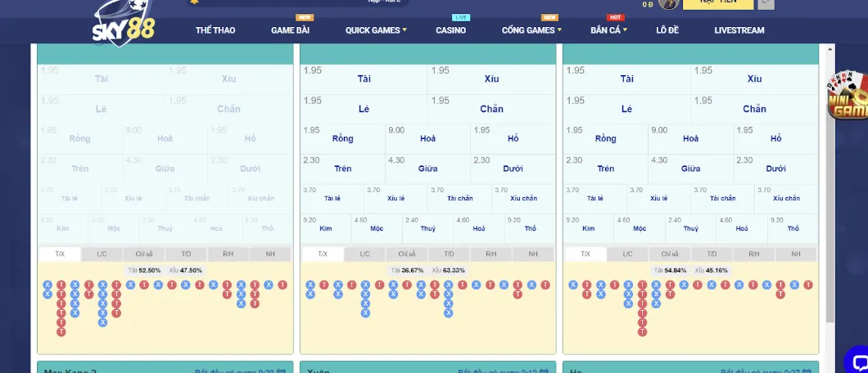Expand the Bắn Cá dropdown menu
Image resolution: width=868 pixels, height=373 pixels.
[608, 30]
